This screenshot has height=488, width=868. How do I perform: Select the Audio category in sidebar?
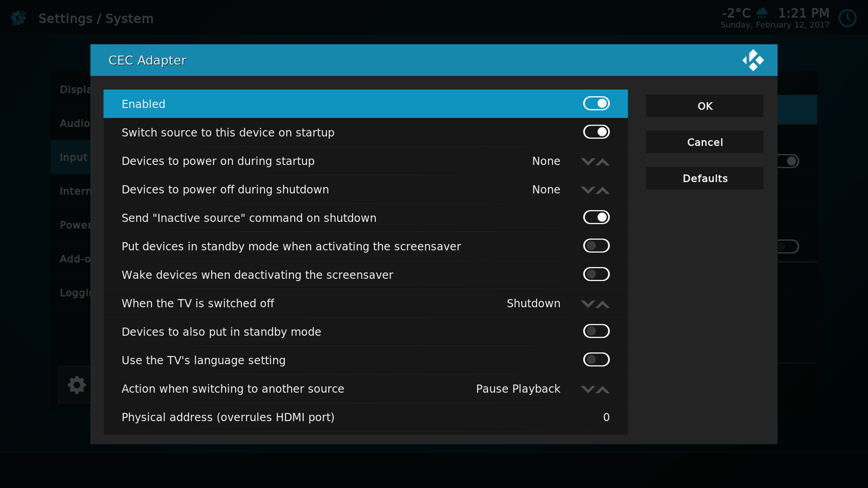(75, 123)
